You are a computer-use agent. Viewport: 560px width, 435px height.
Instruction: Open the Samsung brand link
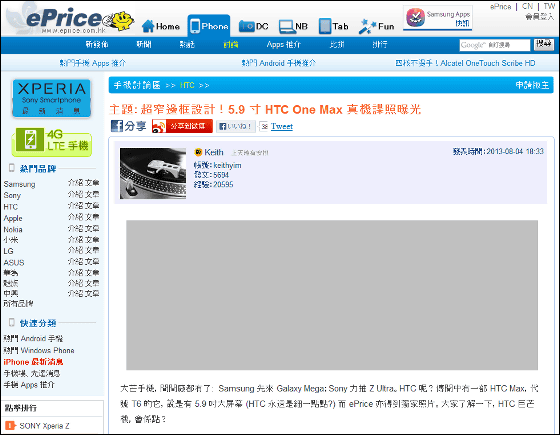click(x=19, y=184)
